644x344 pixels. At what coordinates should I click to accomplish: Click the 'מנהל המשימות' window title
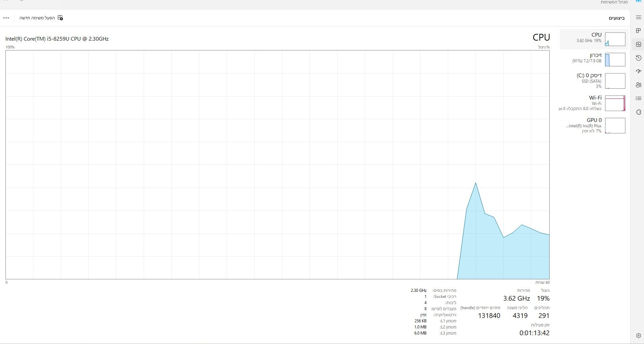(x=614, y=2)
